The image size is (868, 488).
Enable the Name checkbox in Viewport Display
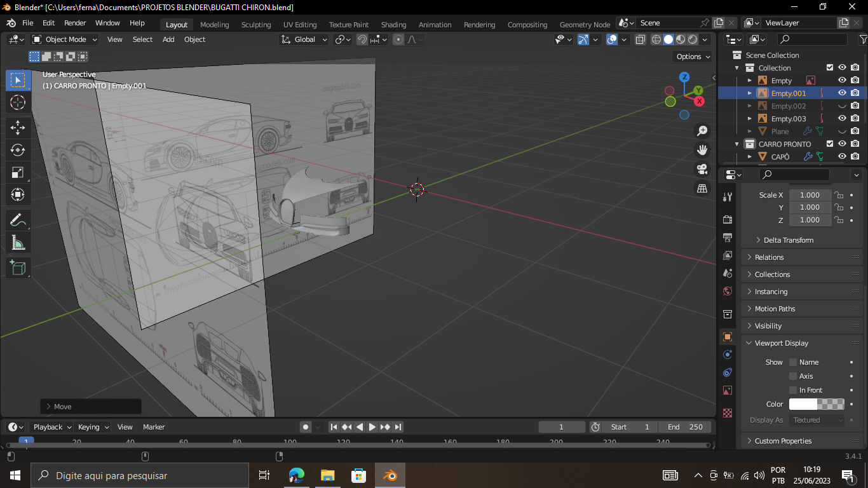pos(793,362)
